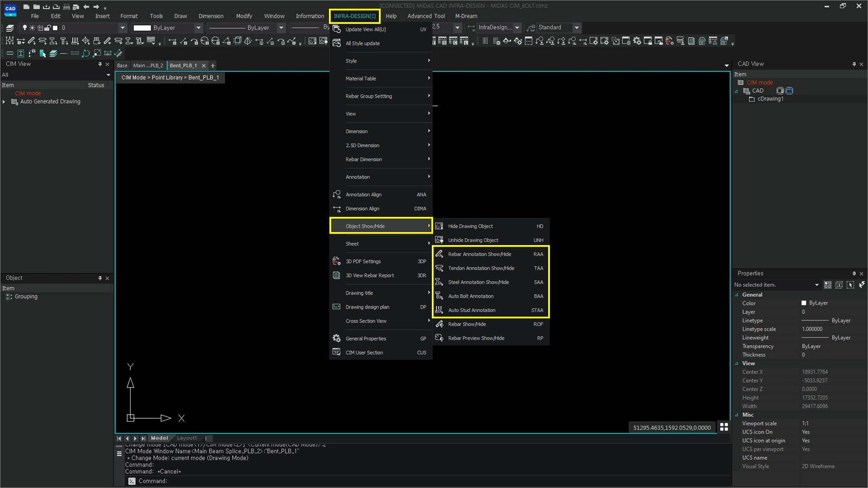Click the Quick Select icon in Properties panel
The width and height of the screenshot is (868, 488).
(x=862, y=285)
